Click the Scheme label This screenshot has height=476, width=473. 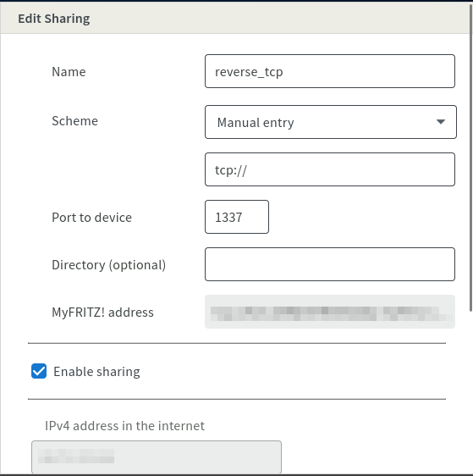(x=75, y=121)
